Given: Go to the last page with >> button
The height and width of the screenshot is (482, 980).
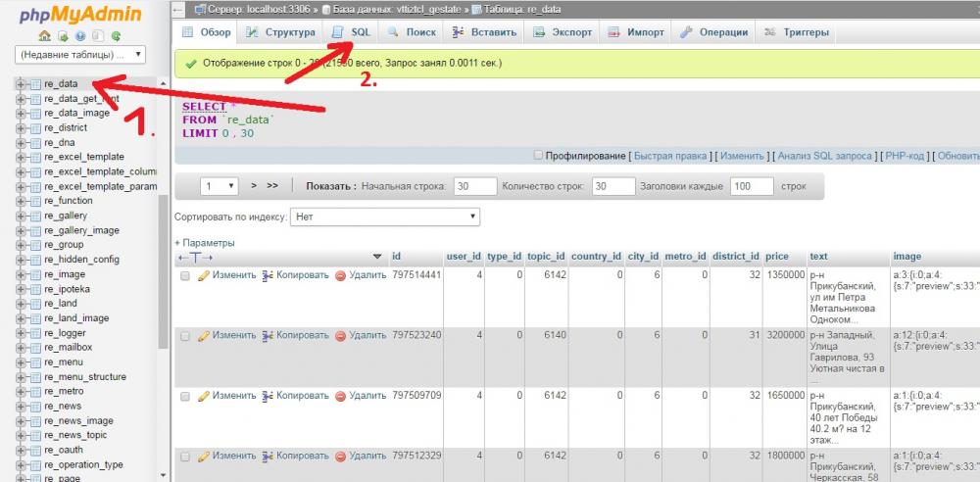Looking at the screenshot, I should pos(272,185).
